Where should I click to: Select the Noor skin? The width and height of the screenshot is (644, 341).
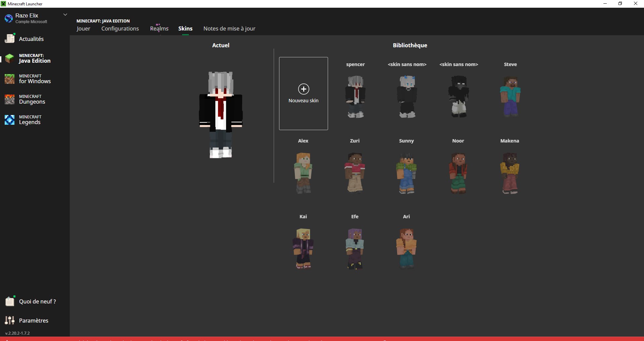pos(458,173)
